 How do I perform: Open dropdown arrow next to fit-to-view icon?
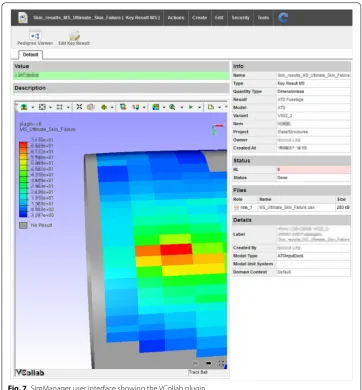pyautogui.click(x=50, y=107)
